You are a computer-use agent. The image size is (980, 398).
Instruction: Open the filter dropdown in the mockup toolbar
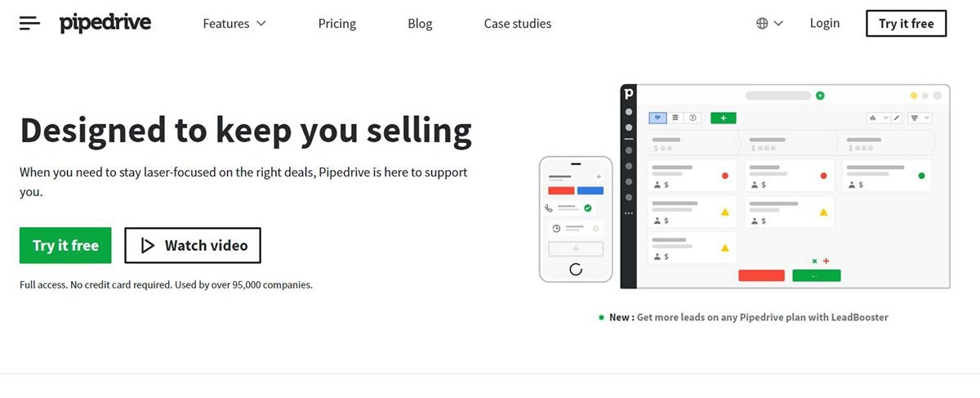click(x=920, y=118)
